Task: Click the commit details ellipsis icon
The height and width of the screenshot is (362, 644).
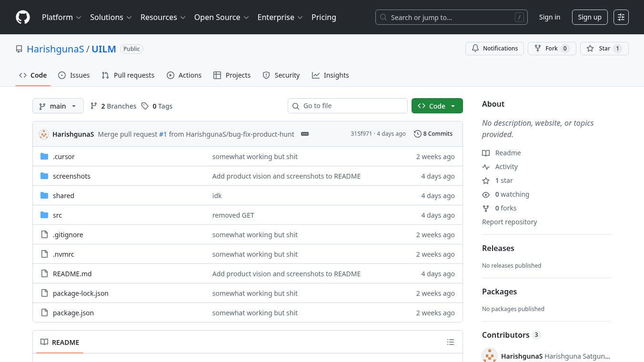Action: click(x=305, y=134)
